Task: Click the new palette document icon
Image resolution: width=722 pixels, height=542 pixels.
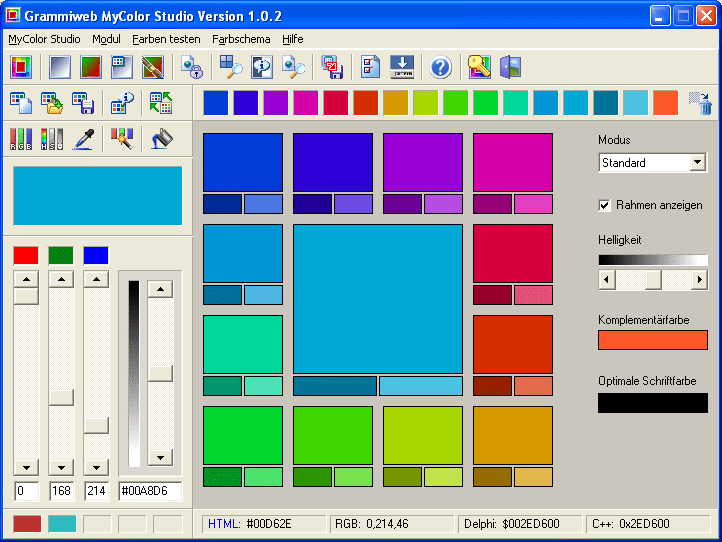Action: pyautogui.click(x=21, y=103)
